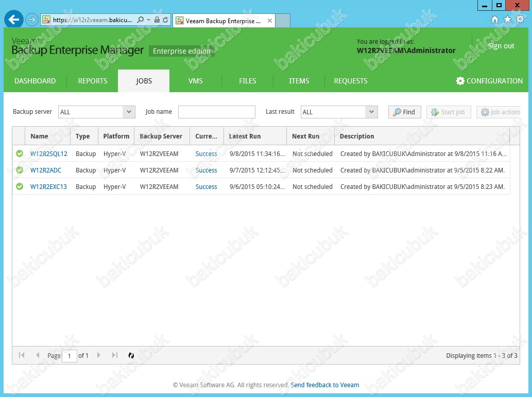The image size is (532, 397).
Task: Open Success status link for W12R2SQL12
Action: coord(207,154)
